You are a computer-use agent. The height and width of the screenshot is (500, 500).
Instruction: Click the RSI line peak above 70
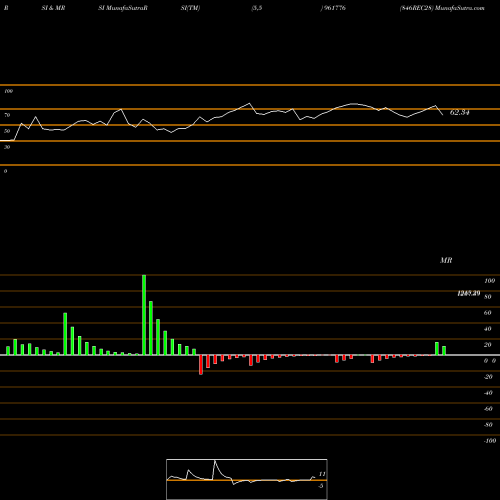(x=249, y=104)
